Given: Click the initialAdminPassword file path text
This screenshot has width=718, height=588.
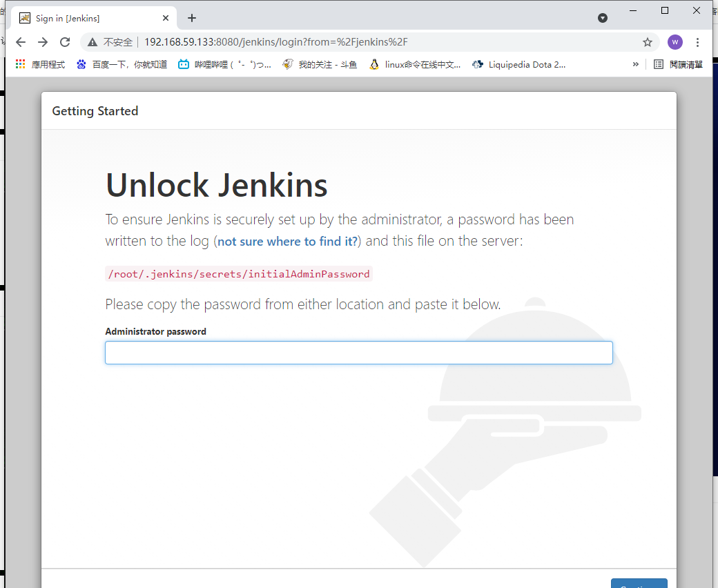Looking at the screenshot, I should (239, 274).
